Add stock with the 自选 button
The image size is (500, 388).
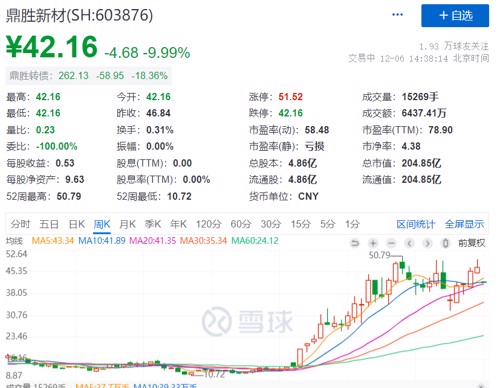point(455,16)
